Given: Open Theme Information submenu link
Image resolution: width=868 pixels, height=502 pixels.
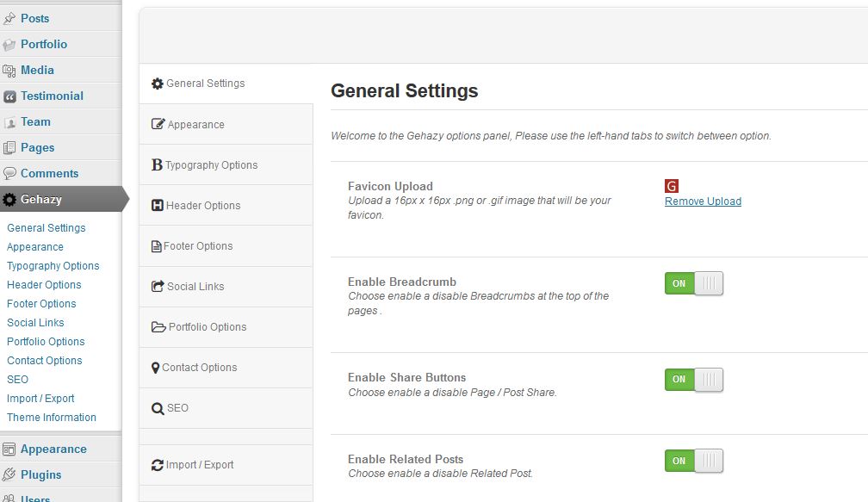Looking at the screenshot, I should [x=52, y=418].
